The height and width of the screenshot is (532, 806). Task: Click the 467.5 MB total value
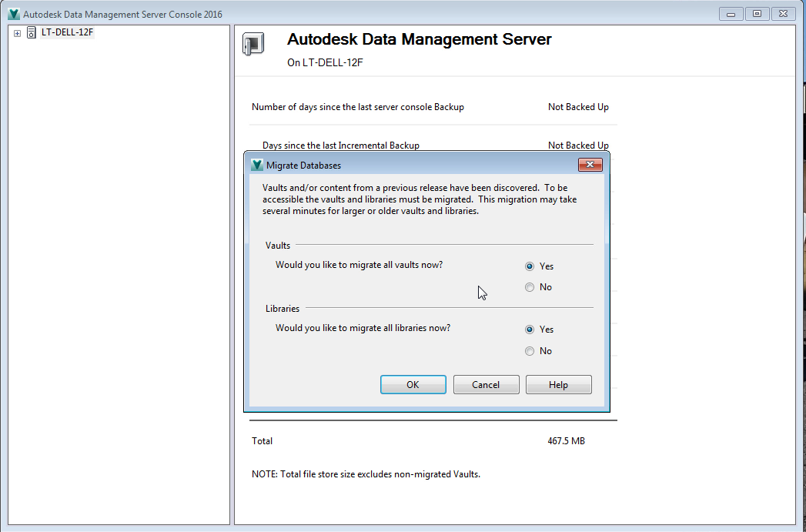pos(567,441)
